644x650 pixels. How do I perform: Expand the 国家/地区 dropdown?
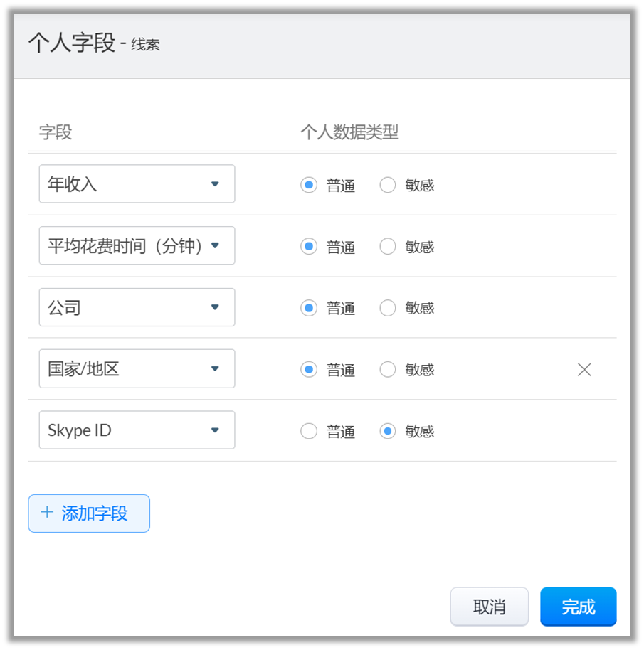(137, 368)
